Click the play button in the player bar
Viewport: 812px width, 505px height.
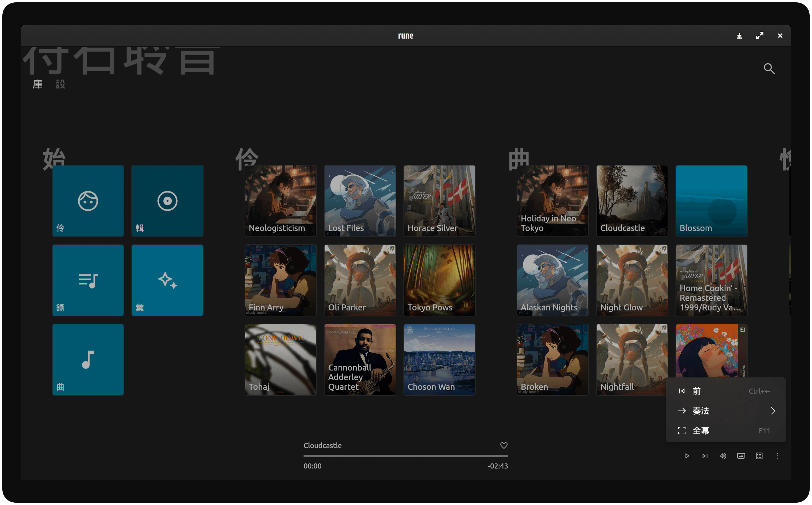pos(687,456)
